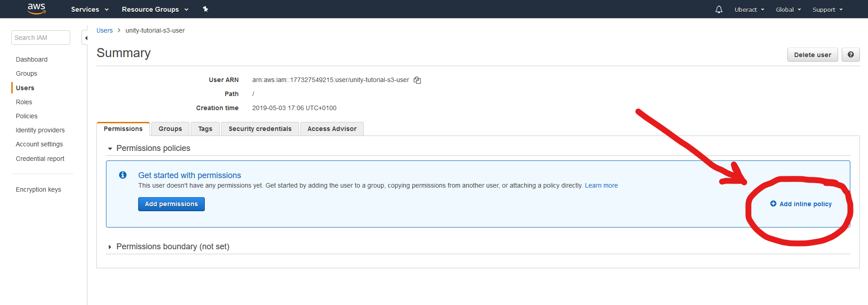Open Dashboard in the sidebar
Image resolution: width=868 pixels, height=305 pixels.
coord(32,59)
